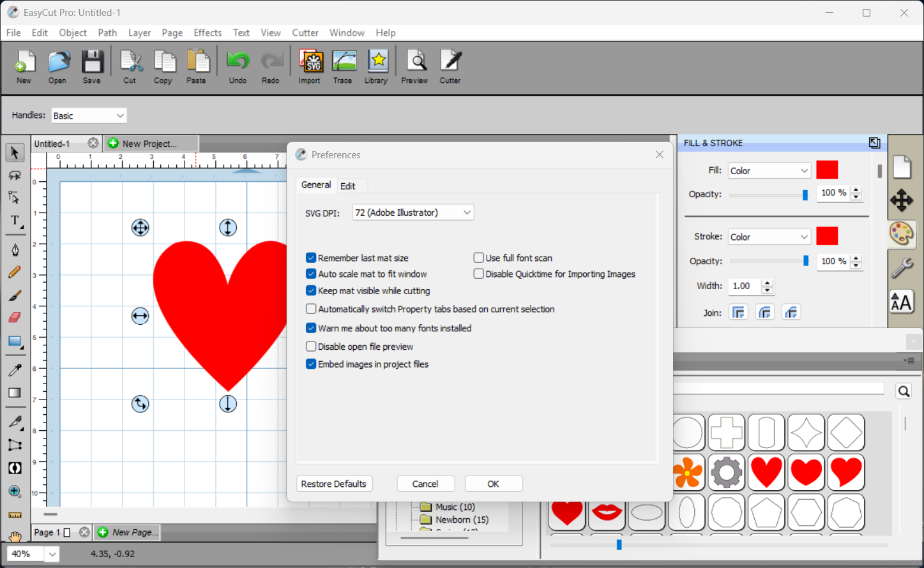This screenshot has width=924, height=568.
Task: Select the Text tool in the toolbox
Action: 15,221
